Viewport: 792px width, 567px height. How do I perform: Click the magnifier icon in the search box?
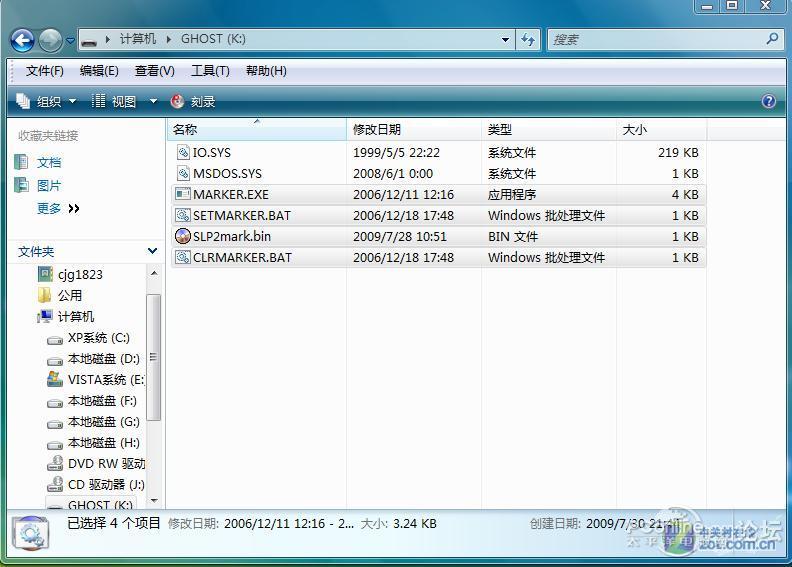point(772,39)
